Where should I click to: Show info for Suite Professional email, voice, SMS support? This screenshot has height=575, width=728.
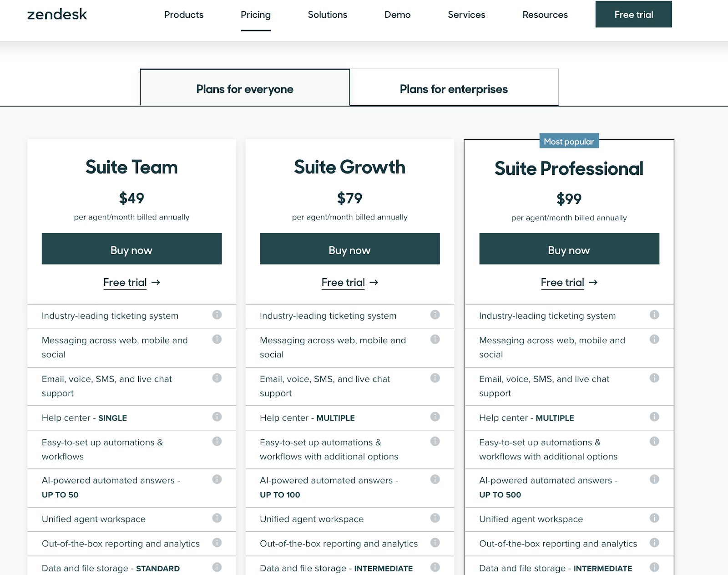654,378
